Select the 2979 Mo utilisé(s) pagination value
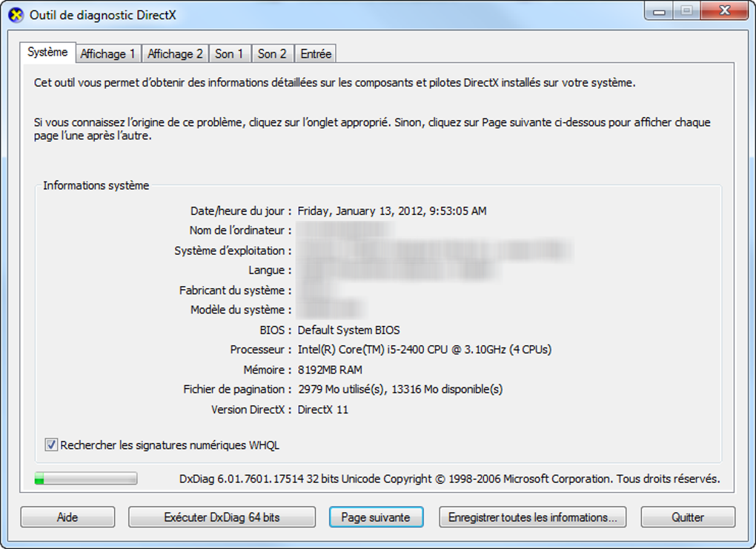This screenshot has width=756, height=549. point(400,389)
